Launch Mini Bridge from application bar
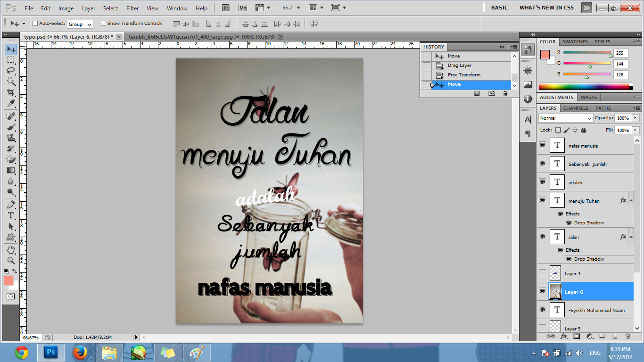This screenshot has height=362, width=644. pos(242,8)
